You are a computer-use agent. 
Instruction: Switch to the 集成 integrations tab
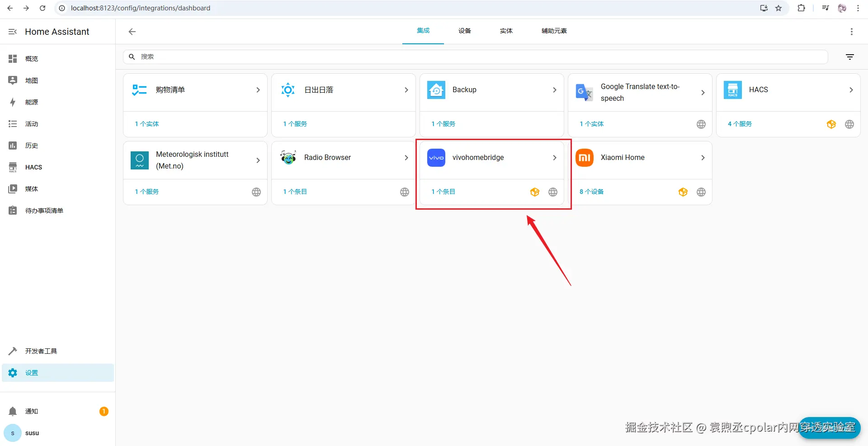click(x=423, y=31)
